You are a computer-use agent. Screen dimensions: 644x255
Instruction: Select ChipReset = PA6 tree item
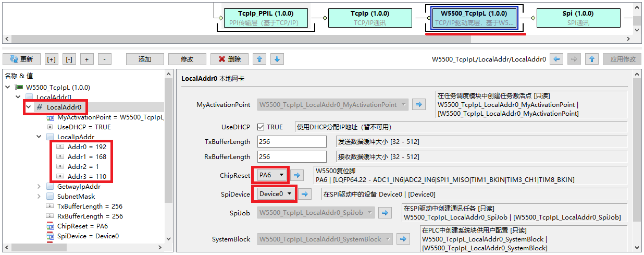tap(82, 226)
